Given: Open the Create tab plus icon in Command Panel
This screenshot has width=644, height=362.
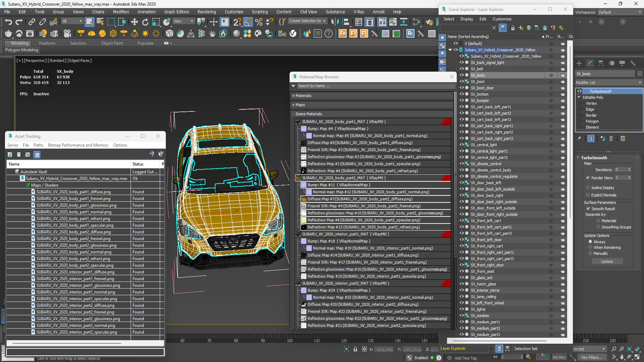Looking at the screenshot, I should click(x=579, y=63).
